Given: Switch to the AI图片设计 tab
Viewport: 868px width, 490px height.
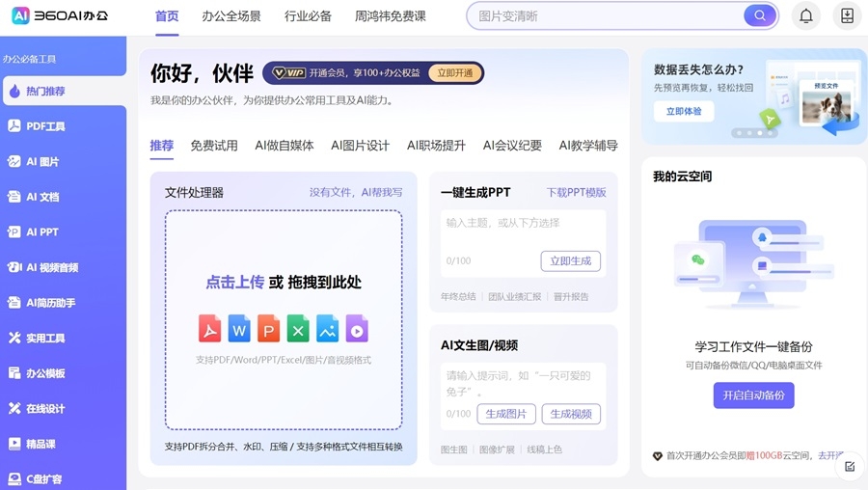Looking at the screenshot, I should point(361,146).
